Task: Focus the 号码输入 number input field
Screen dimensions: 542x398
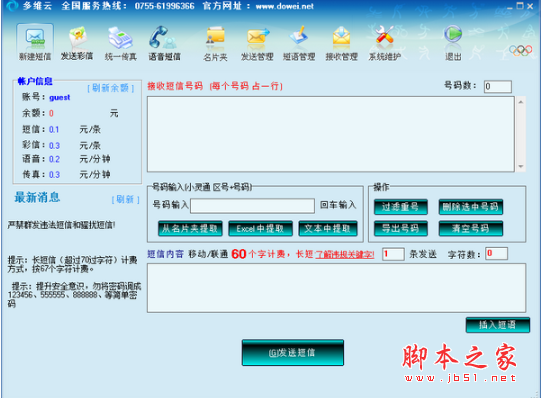Action: coord(252,206)
